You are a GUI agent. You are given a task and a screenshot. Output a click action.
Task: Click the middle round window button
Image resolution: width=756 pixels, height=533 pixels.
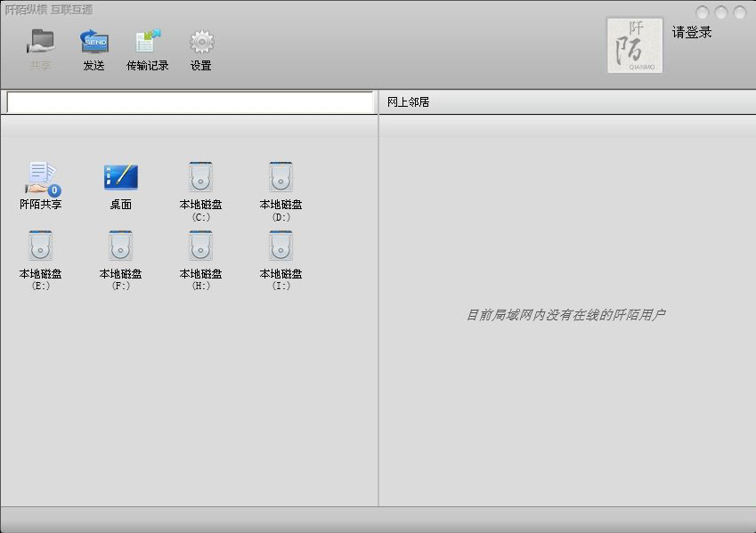[721, 12]
